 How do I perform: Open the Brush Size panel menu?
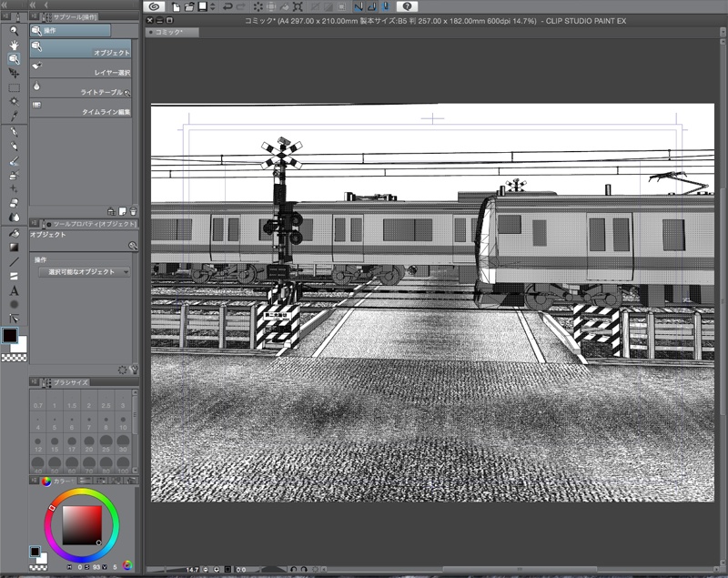click(x=34, y=381)
